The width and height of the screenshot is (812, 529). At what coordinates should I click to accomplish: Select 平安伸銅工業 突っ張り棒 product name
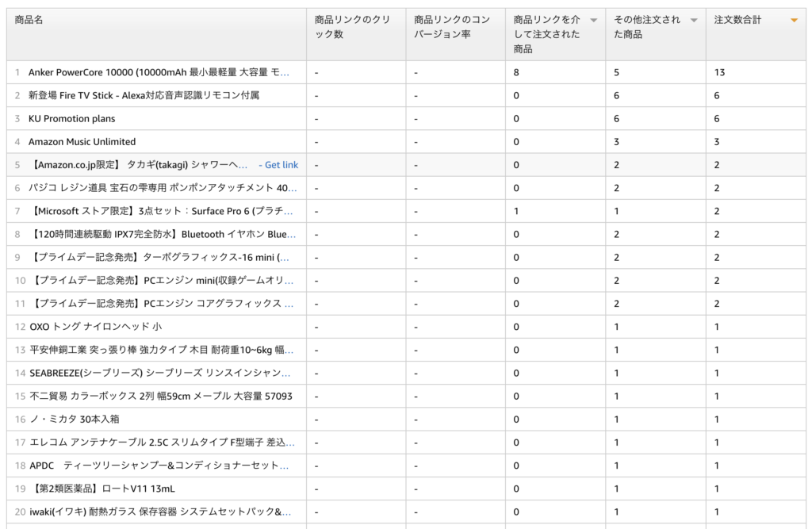tap(162, 351)
